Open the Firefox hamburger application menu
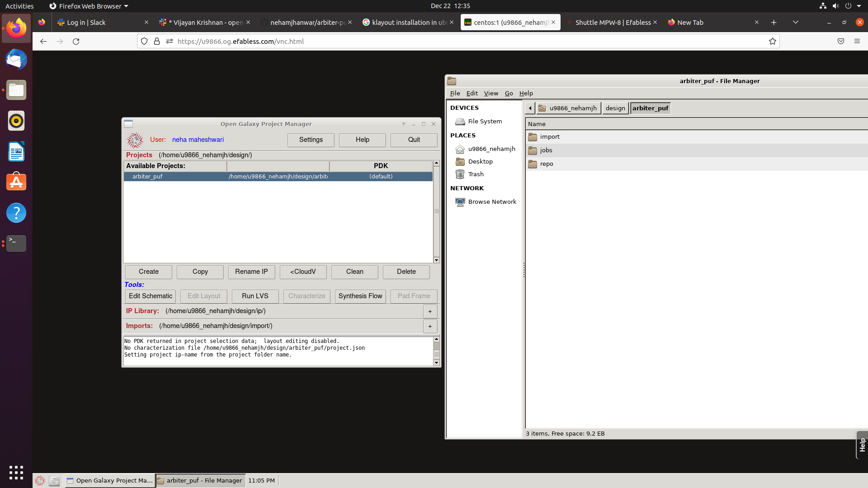 click(x=858, y=41)
